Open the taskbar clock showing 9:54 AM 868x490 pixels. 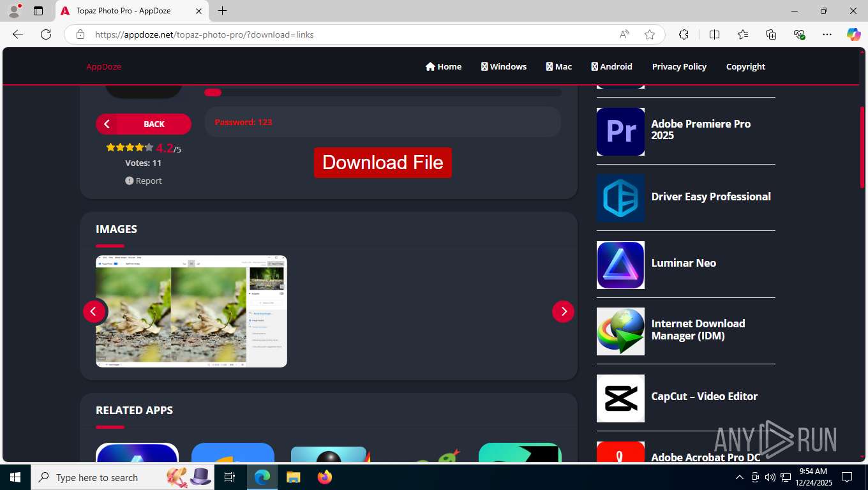coord(812,477)
